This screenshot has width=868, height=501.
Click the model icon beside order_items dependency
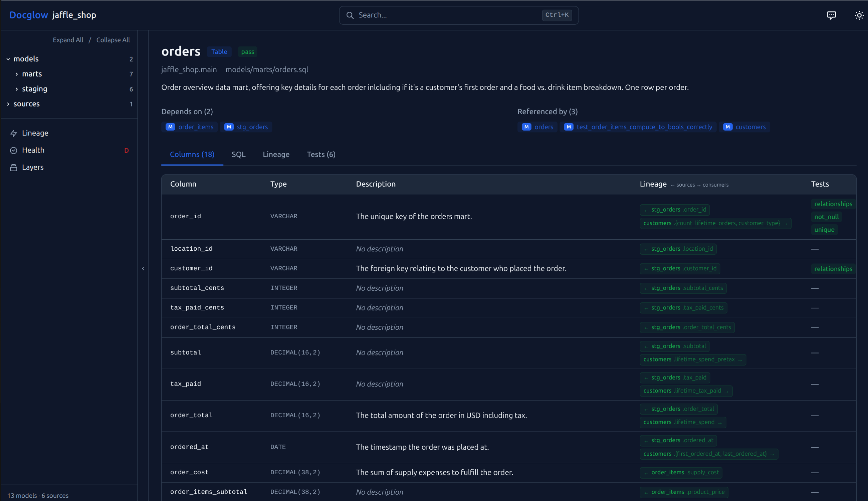[170, 127]
